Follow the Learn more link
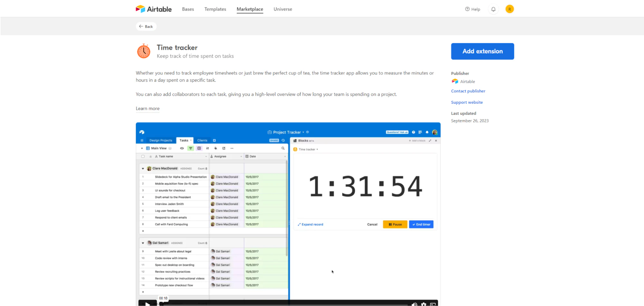 click(x=148, y=109)
